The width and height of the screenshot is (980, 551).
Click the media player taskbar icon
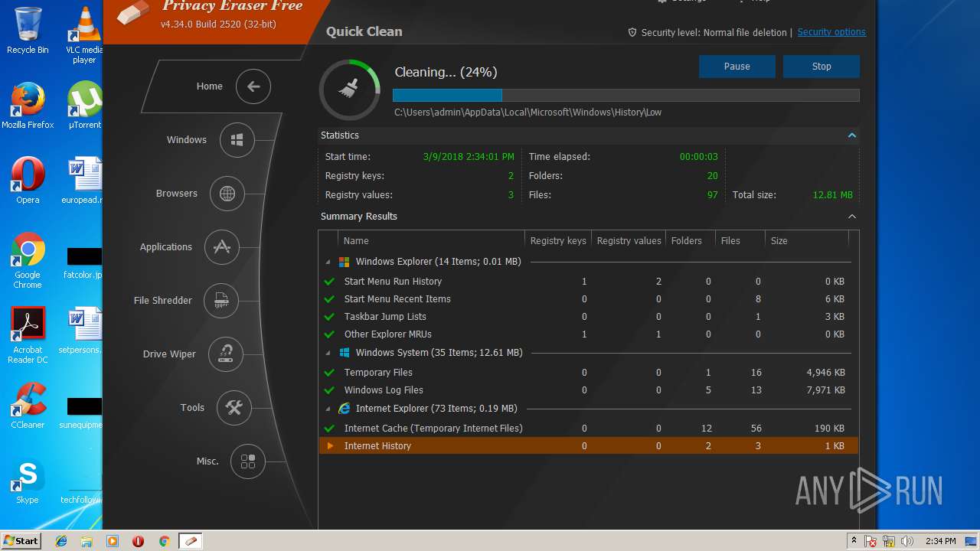pyautogui.click(x=113, y=541)
